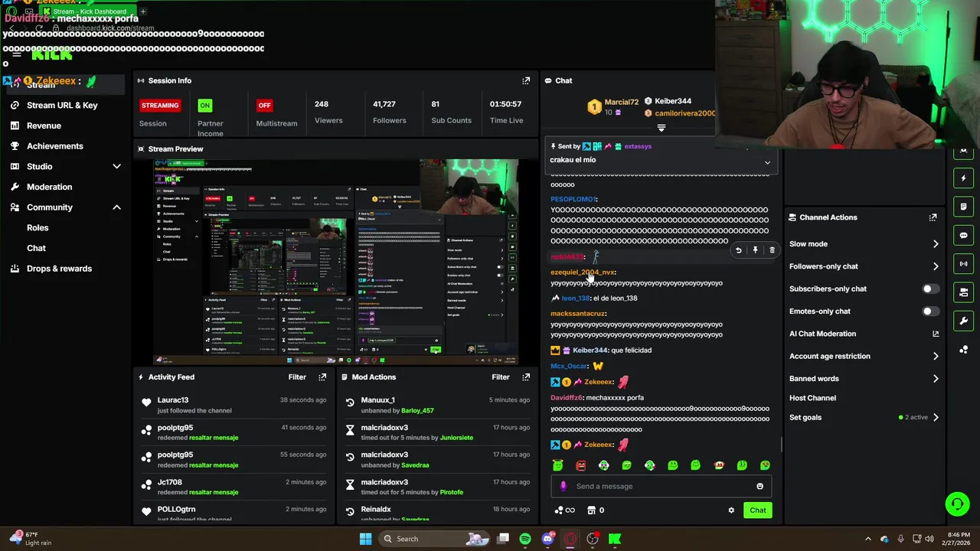Image resolution: width=980 pixels, height=551 pixels.
Task: Insert the first green halo emote
Action: pyautogui.click(x=557, y=465)
